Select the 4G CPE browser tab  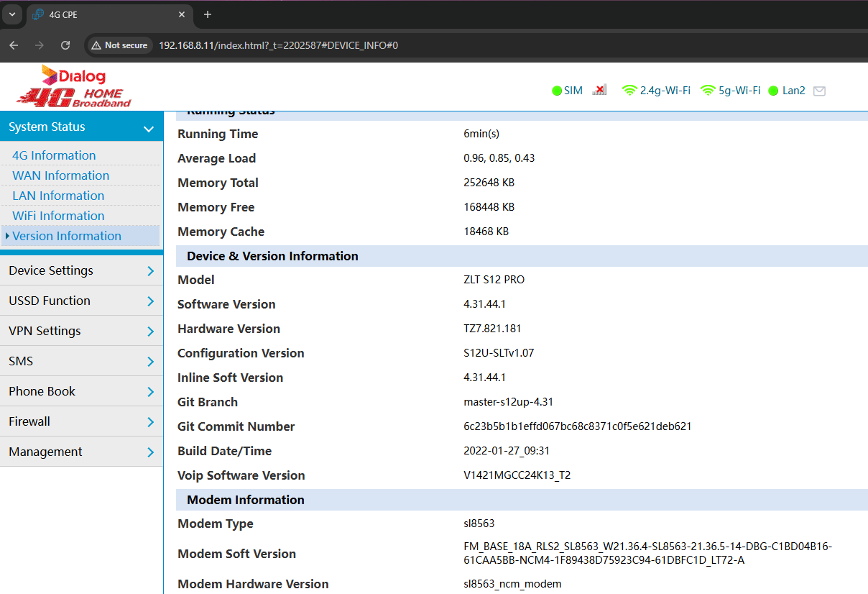coord(109,14)
